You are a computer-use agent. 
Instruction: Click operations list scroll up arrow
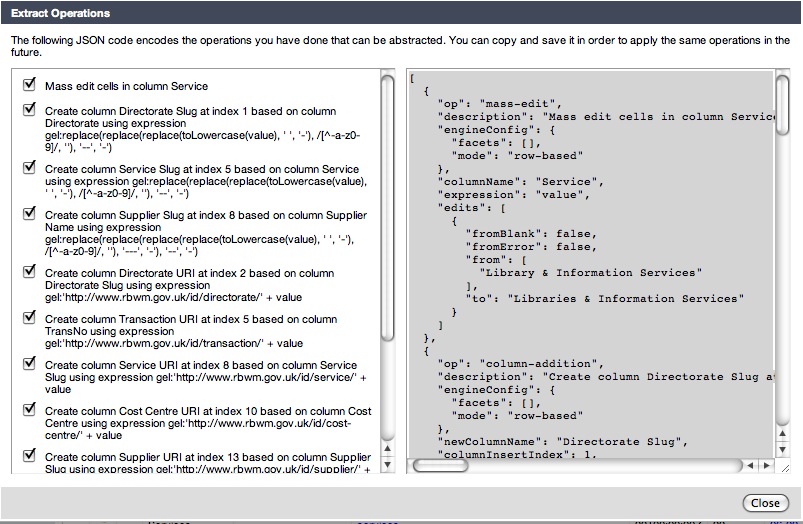click(x=388, y=449)
